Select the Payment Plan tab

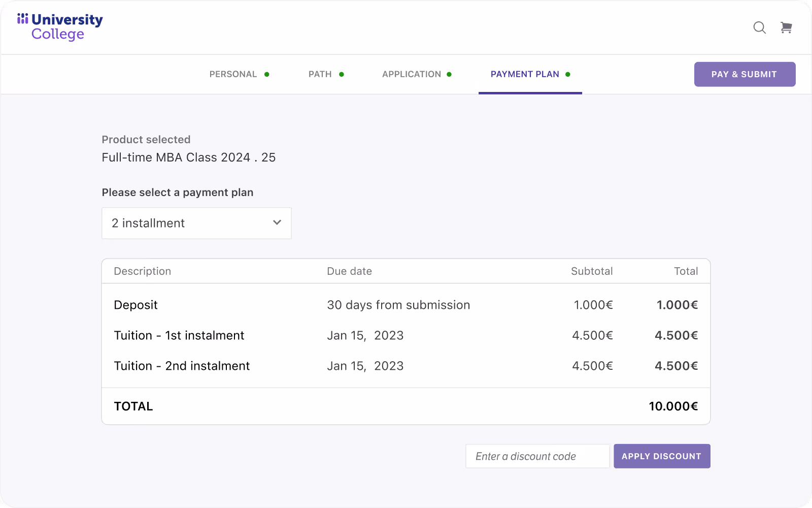click(524, 74)
